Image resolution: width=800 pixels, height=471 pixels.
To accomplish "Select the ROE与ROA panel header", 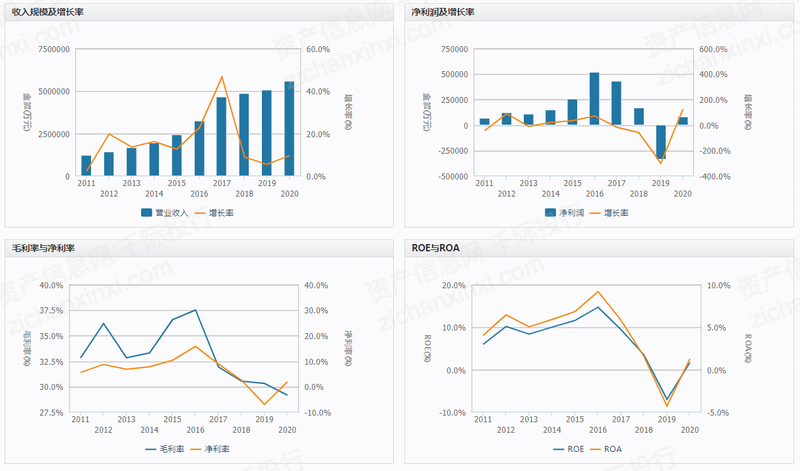I will point(436,248).
